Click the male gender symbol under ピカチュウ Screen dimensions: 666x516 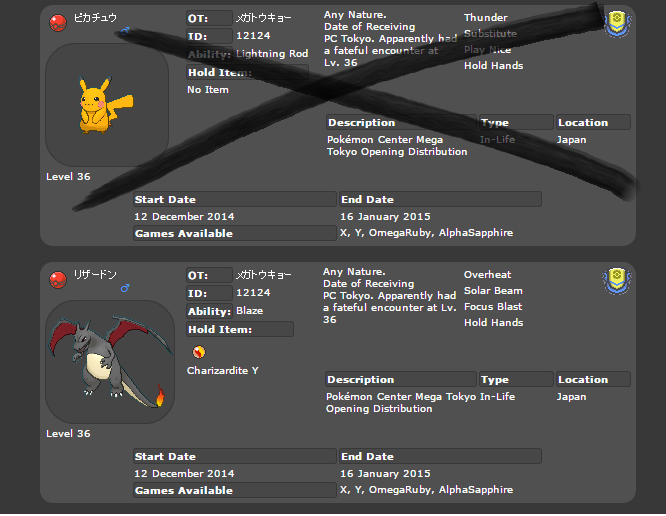click(125, 33)
